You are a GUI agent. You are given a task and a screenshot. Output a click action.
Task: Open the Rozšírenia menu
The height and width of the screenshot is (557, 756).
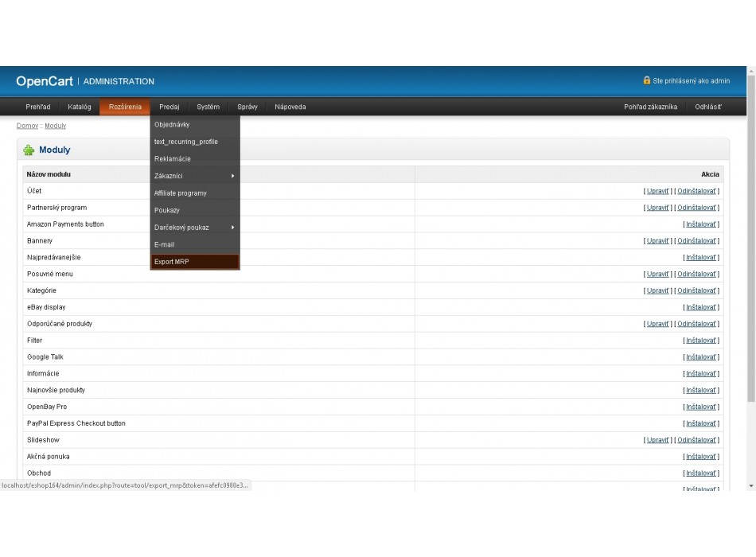pyautogui.click(x=125, y=107)
